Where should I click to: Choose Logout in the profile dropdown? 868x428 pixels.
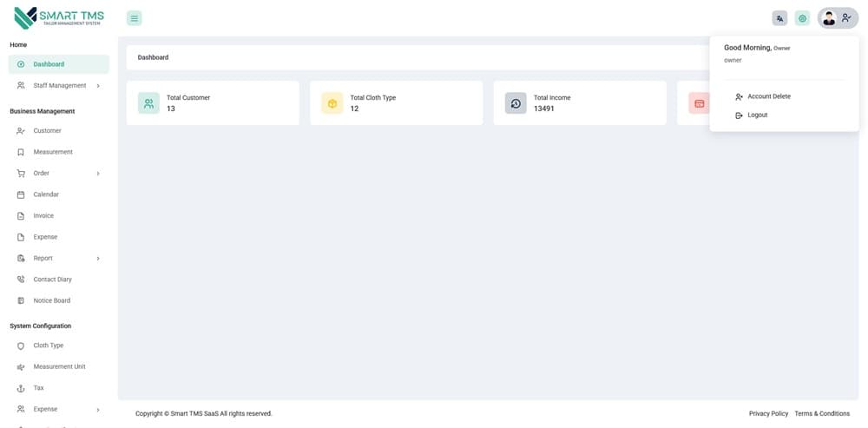[757, 115]
